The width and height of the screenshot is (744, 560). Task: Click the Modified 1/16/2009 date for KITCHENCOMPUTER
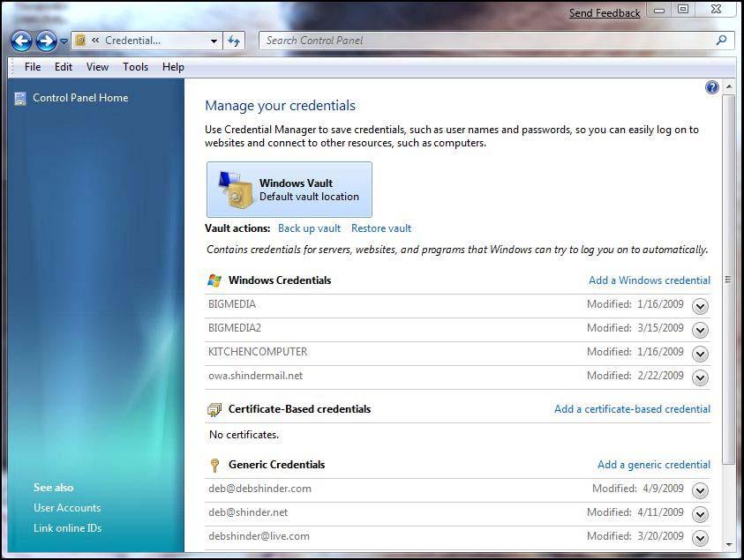(635, 351)
